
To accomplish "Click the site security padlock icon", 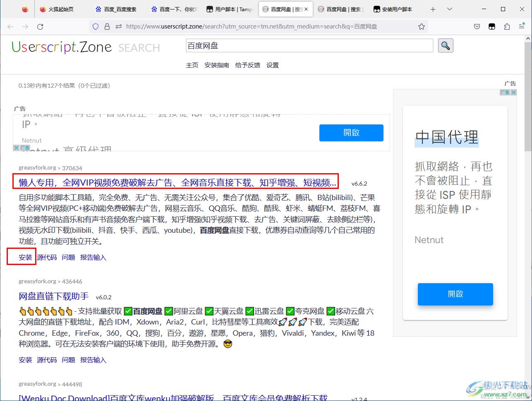I will click(x=107, y=26).
